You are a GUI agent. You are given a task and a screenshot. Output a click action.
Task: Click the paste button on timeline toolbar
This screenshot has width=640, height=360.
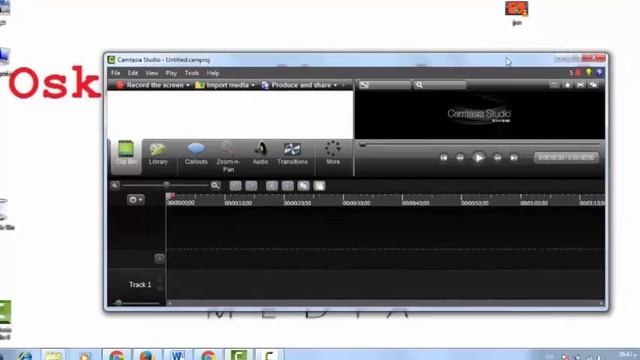click(x=319, y=186)
